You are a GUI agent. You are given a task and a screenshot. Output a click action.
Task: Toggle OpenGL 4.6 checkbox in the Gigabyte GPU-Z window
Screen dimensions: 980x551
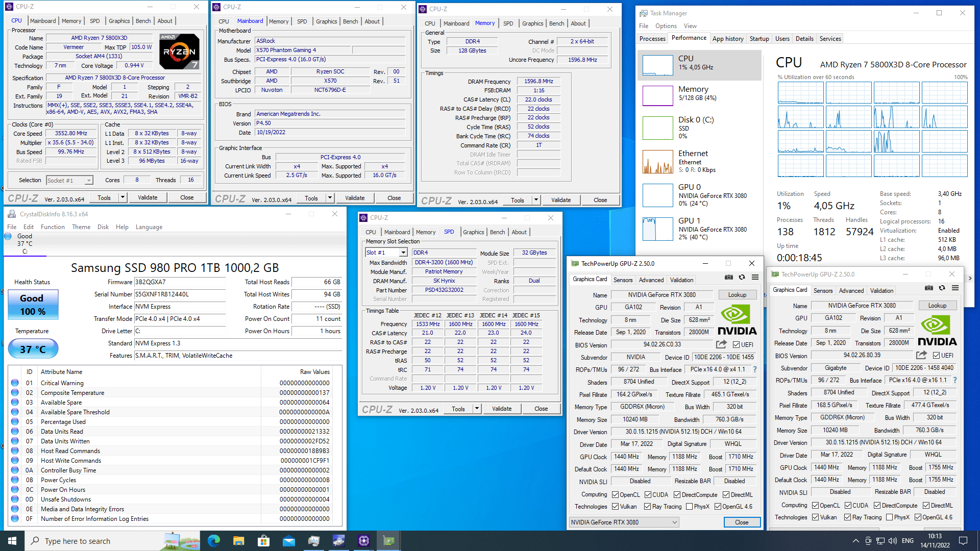tap(918, 517)
